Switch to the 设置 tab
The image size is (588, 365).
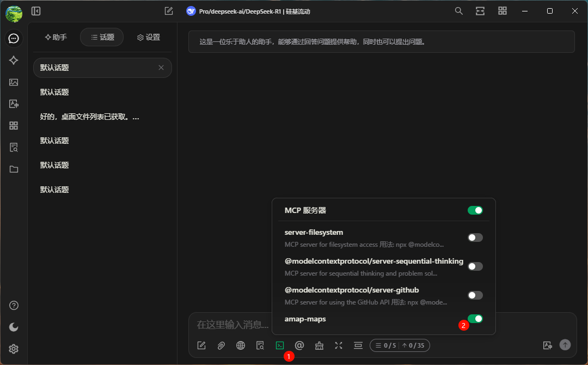(149, 37)
